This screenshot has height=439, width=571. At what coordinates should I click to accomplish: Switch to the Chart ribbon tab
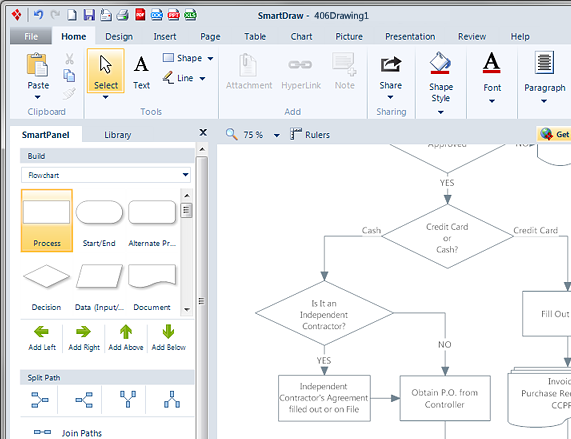tap(301, 36)
